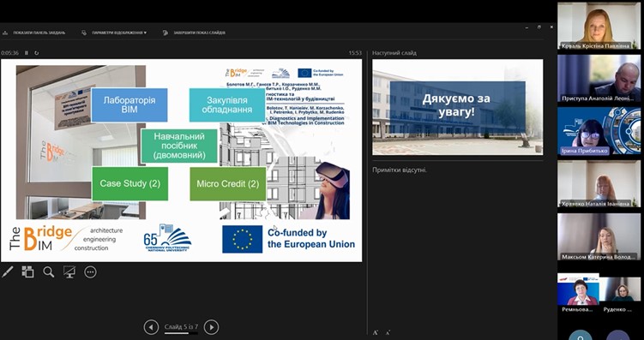
Task: Restart the presentation timer
Action: pos(37,53)
